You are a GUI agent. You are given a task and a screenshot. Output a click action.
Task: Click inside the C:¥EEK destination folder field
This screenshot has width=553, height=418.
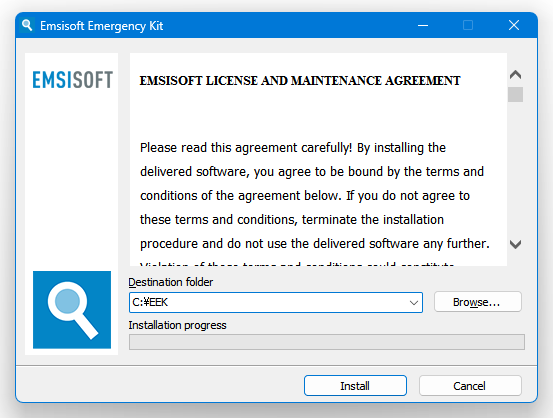tap(268, 302)
